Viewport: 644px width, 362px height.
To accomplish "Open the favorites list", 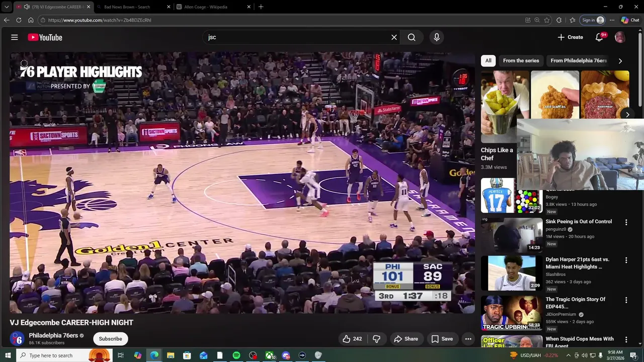I will pos(573,20).
